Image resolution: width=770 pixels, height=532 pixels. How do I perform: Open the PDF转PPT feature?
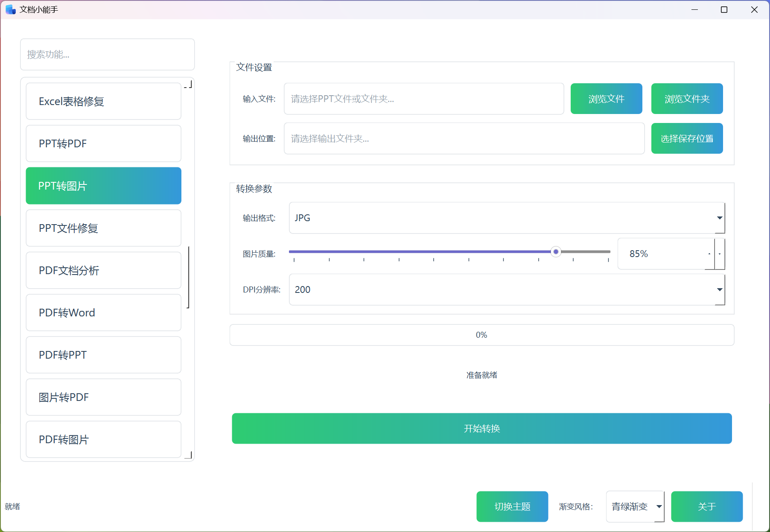coord(103,355)
